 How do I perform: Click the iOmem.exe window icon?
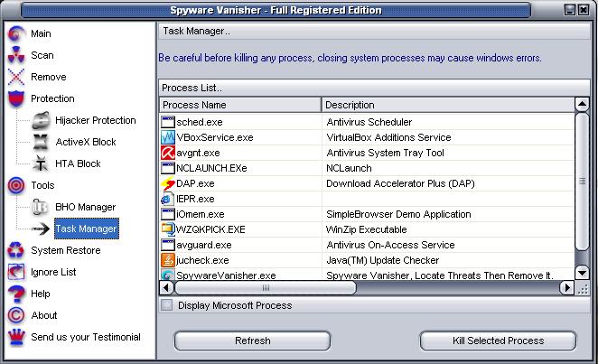(x=168, y=214)
